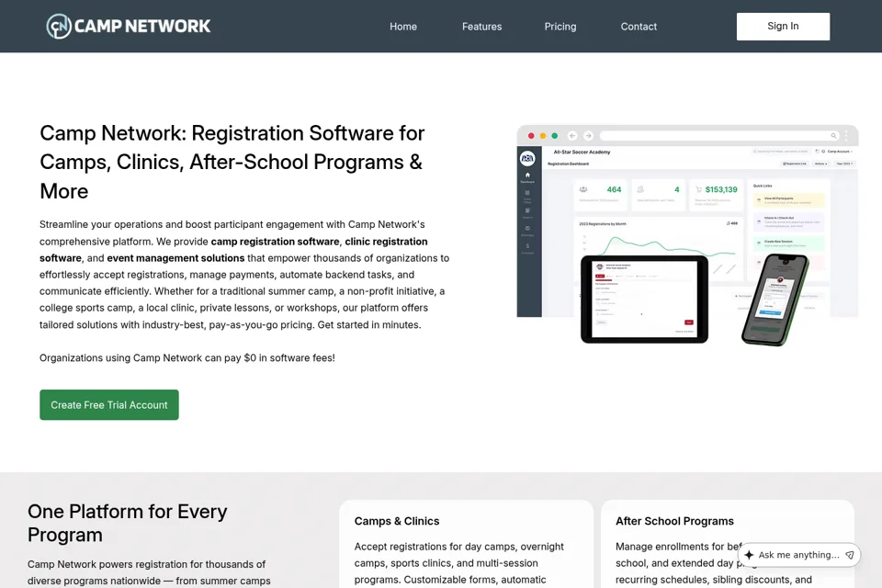Viewport: 882px width, 588px height.
Task: Click the 464 participants figure in mockup
Action: (x=615, y=189)
